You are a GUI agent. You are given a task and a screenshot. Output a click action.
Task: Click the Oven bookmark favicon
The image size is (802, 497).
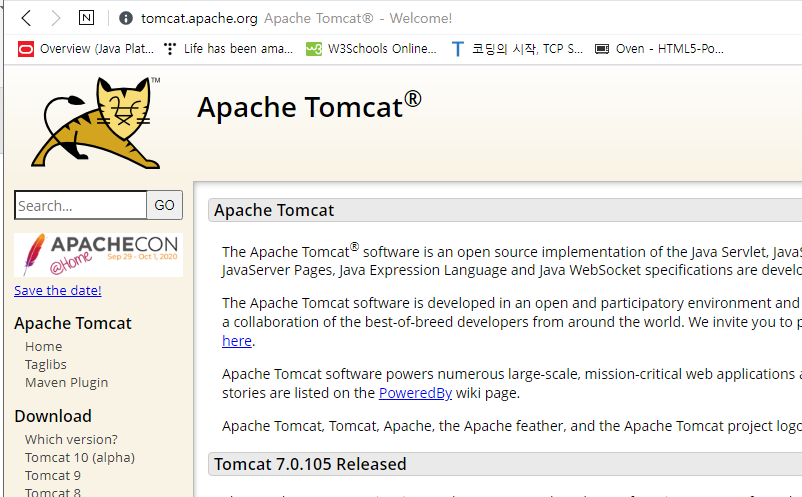[602, 49]
